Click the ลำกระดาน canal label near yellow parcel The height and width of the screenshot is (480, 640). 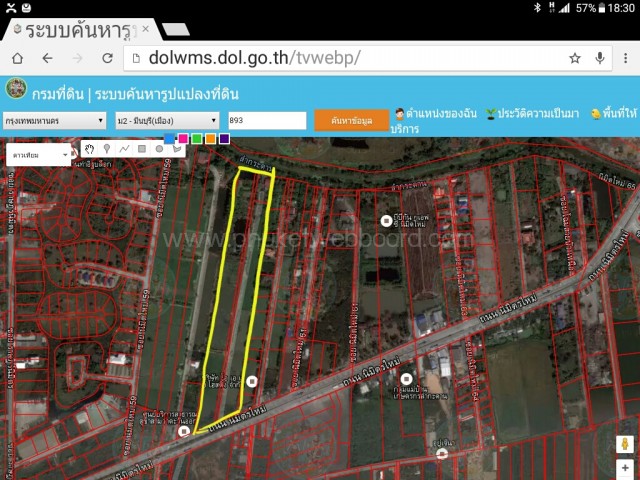click(256, 163)
